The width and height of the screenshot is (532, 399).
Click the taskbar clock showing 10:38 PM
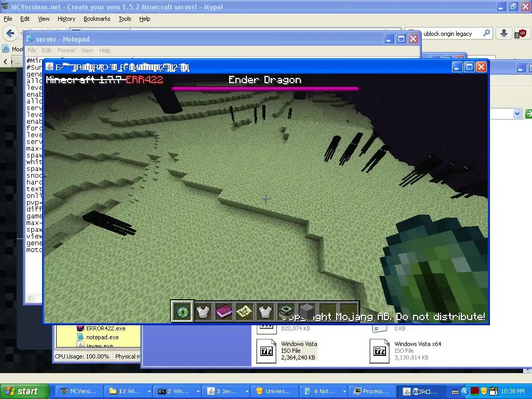(x=513, y=391)
